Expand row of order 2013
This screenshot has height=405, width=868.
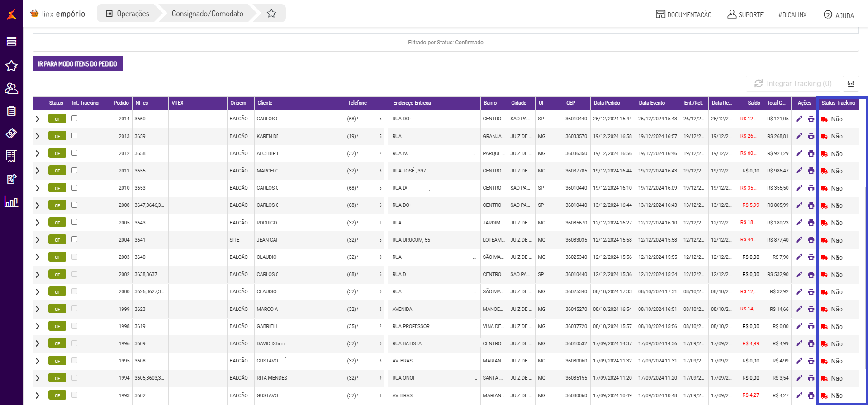[x=38, y=136]
